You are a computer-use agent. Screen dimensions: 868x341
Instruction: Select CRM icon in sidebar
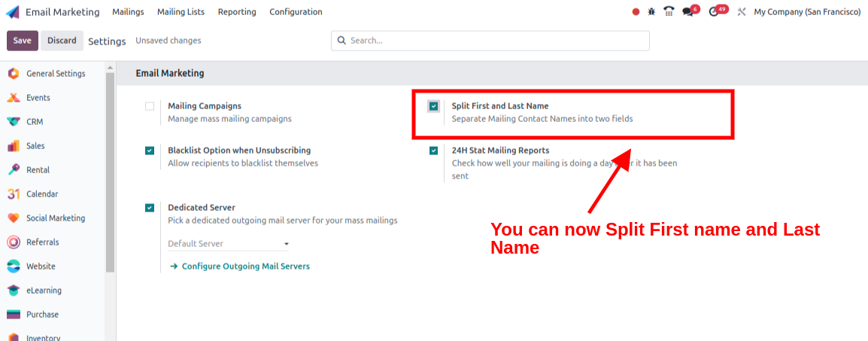14,122
